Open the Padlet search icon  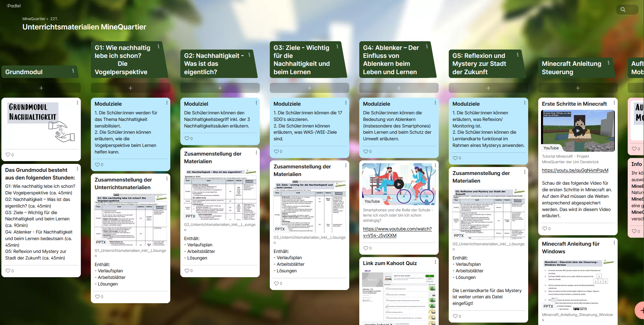[623, 10]
